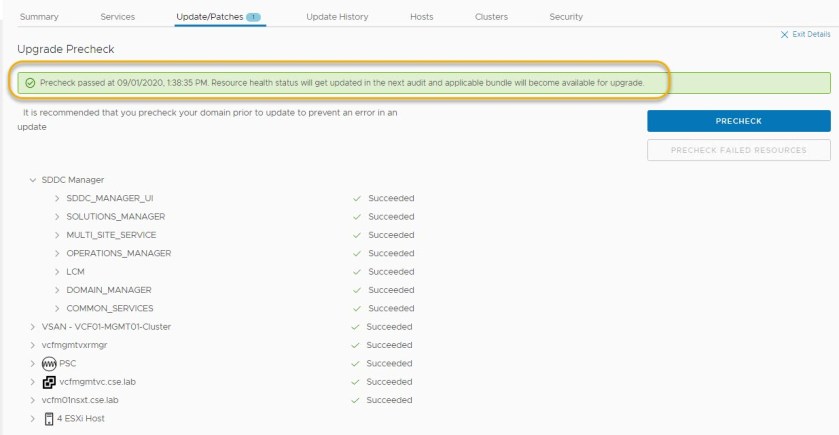Expand the vcfmgmtvxrmgr node
The height and width of the screenshot is (435, 839).
click(x=33, y=345)
